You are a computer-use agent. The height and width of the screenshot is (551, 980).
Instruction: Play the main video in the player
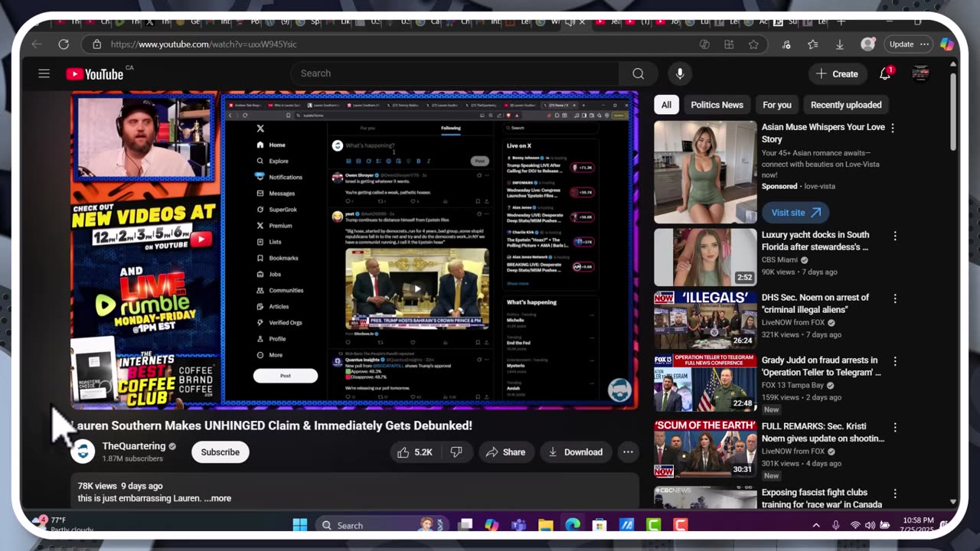pyautogui.click(x=354, y=250)
